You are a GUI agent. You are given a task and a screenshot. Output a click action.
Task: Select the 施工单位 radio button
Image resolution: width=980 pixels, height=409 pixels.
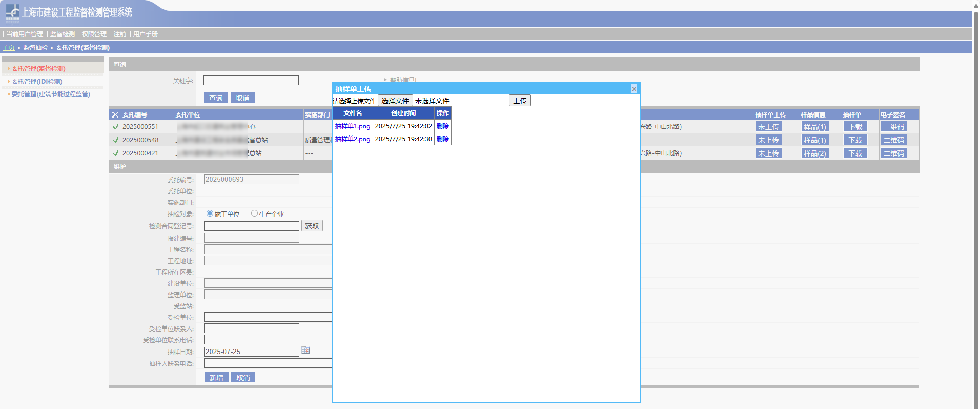click(210, 213)
